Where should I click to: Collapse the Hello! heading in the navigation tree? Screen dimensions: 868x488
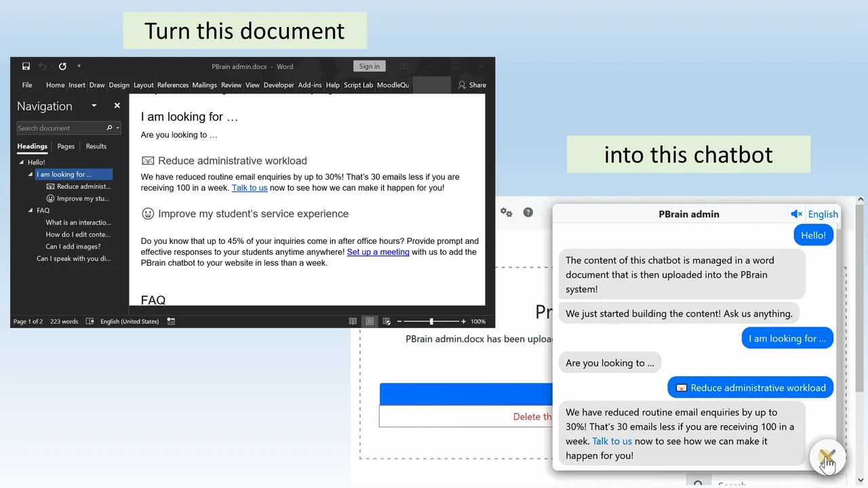point(22,163)
